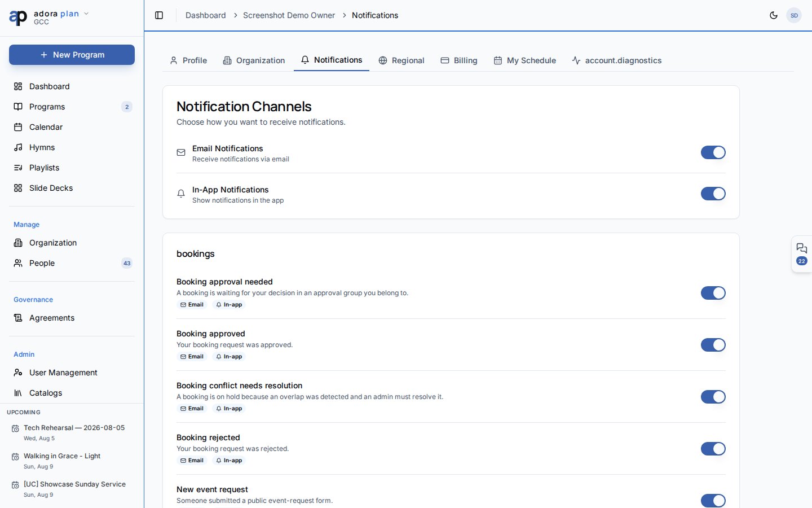Viewport: 812px width, 508px height.
Task: Click the Email chip under Booking approved
Action: point(192,357)
